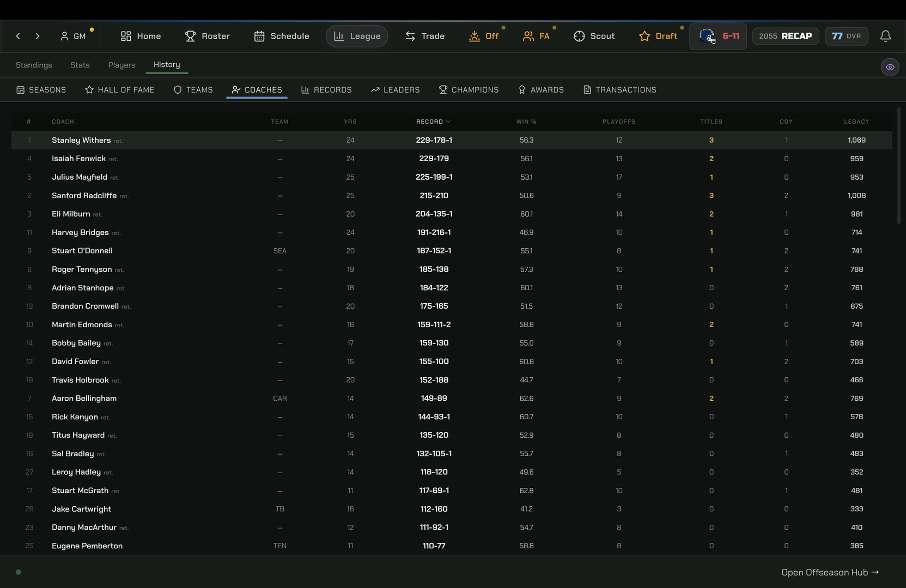Select coach Harvey Bridges
The width and height of the screenshot is (906, 588).
(80, 232)
